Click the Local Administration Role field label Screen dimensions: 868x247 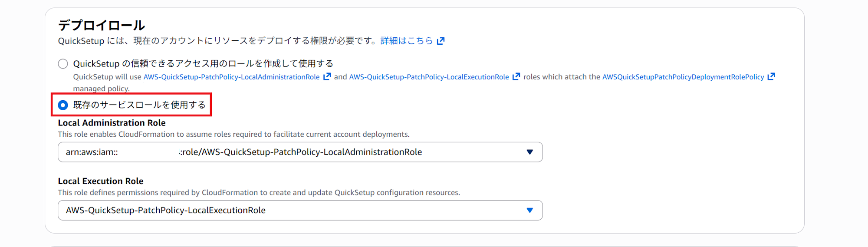112,123
